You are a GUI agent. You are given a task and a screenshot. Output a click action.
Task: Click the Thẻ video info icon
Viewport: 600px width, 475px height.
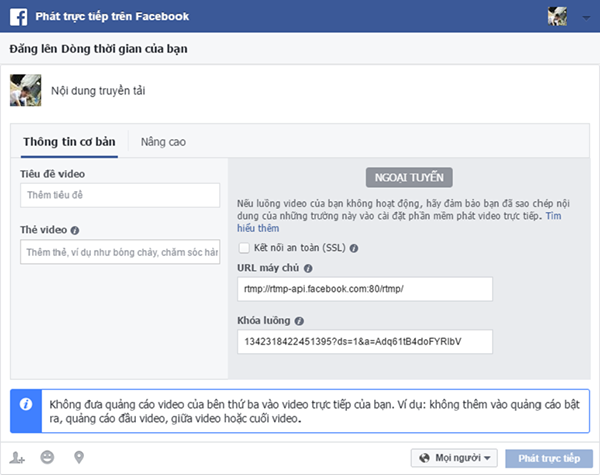point(75,230)
